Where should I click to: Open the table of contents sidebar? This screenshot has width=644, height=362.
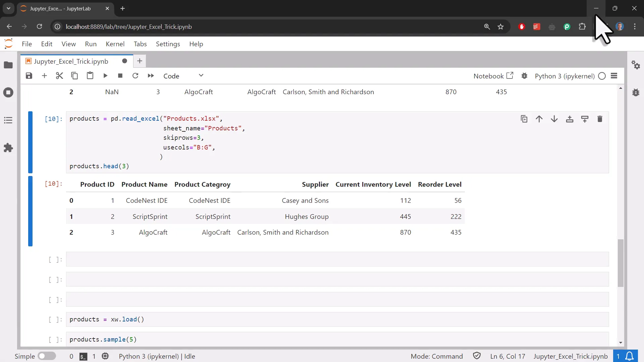(x=8, y=120)
